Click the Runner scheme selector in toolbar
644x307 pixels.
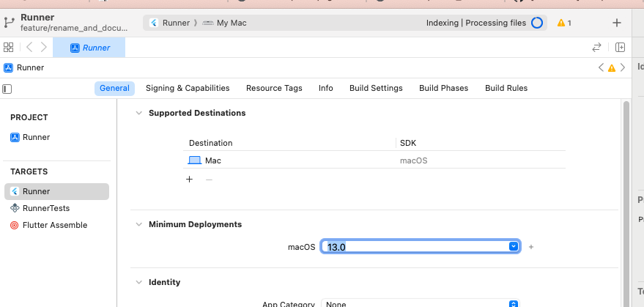click(x=175, y=23)
